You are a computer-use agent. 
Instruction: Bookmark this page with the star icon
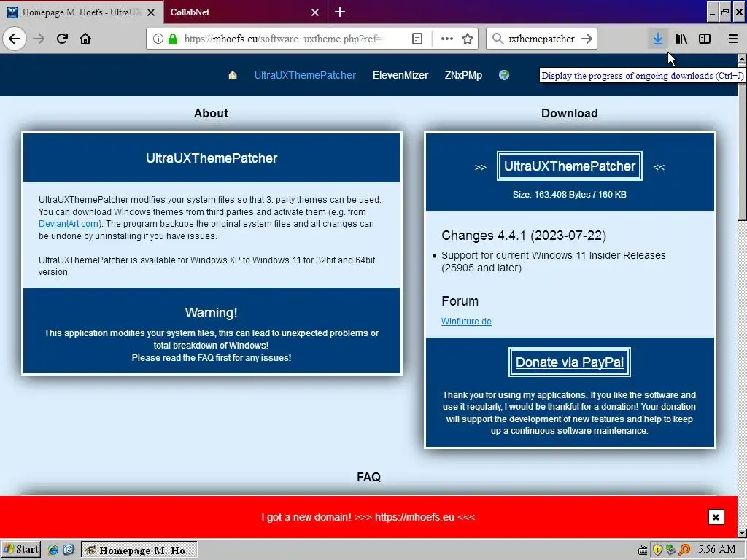coord(468,39)
